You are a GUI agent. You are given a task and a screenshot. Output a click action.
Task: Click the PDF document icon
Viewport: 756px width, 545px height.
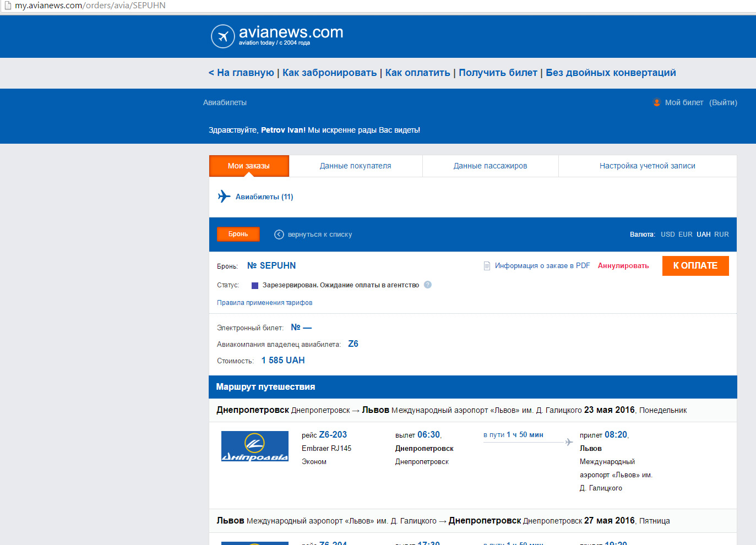tap(487, 266)
